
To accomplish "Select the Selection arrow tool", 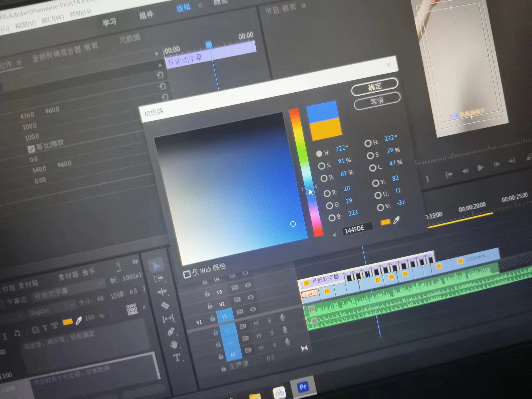I will click(x=156, y=266).
